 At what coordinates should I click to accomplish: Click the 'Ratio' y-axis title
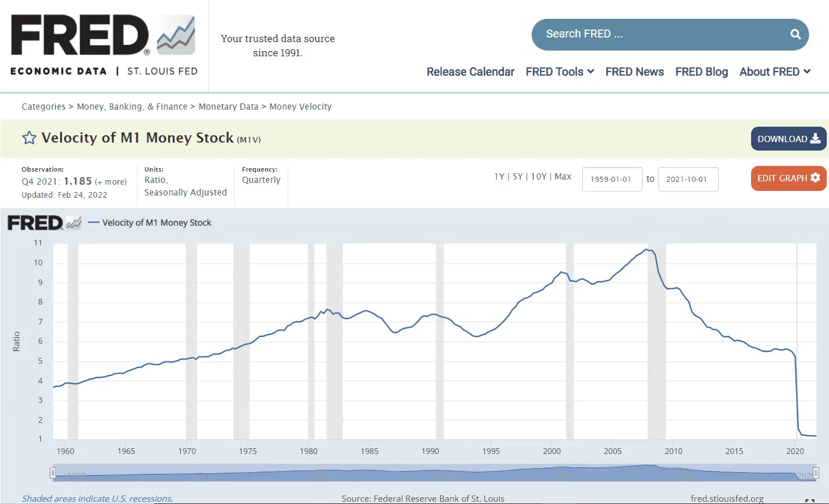tap(16, 341)
